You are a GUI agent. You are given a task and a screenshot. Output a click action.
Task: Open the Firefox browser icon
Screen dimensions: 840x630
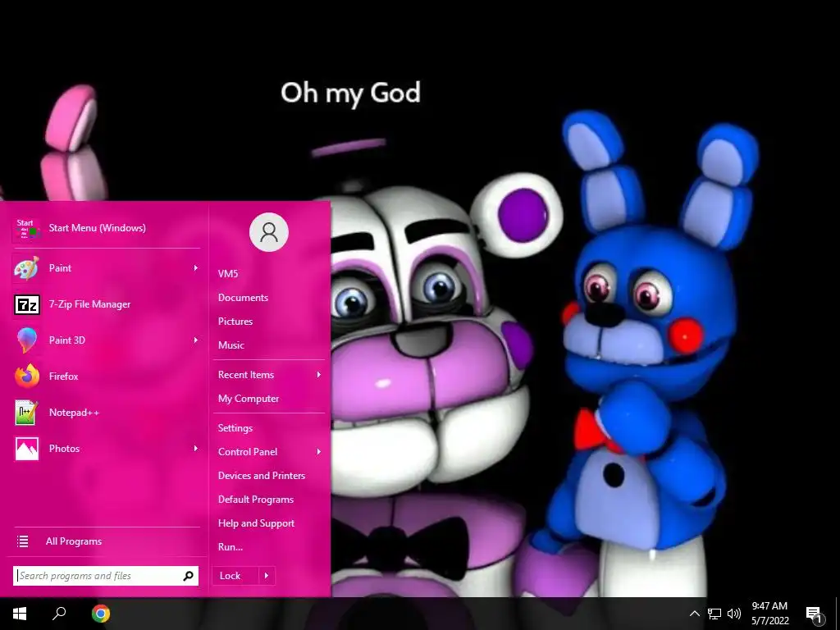pyautogui.click(x=27, y=376)
